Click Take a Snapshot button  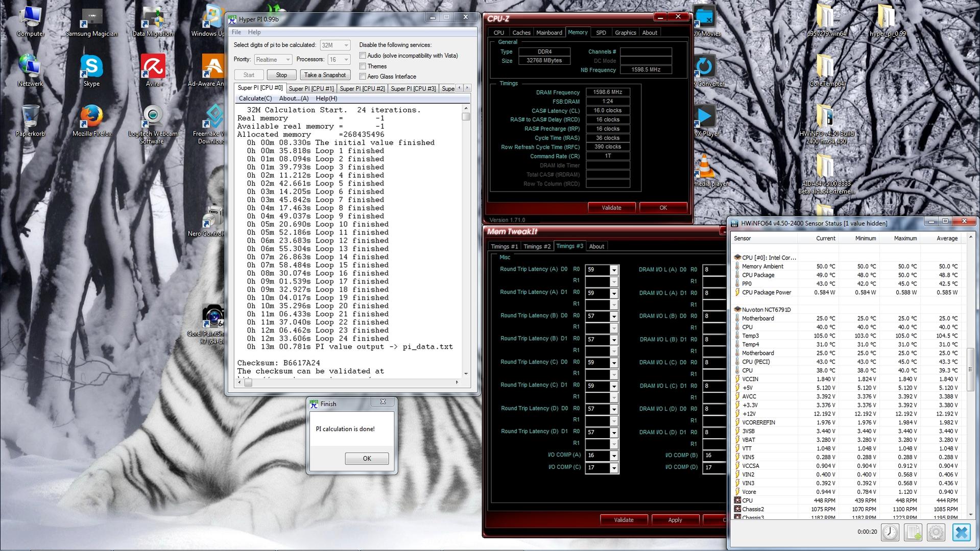coord(325,75)
